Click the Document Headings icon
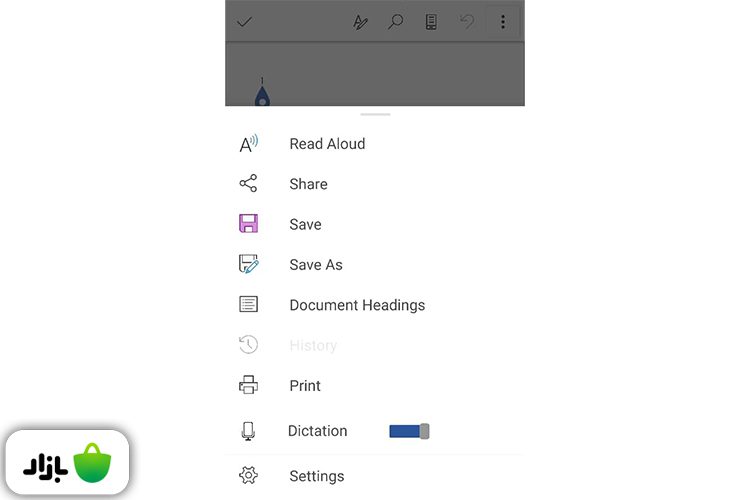750x500 pixels. point(248,305)
